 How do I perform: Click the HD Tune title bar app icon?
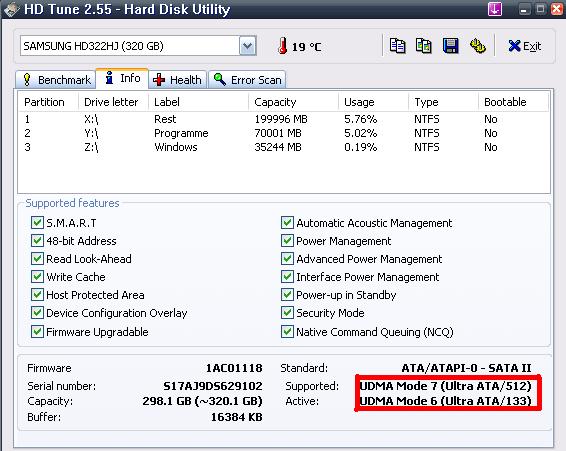click(11, 9)
